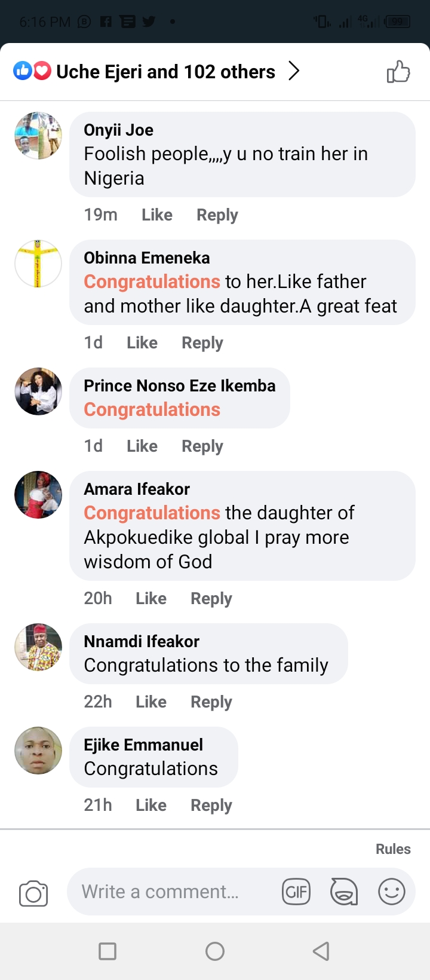Reply to Amara Ifeakor's comment
This screenshot has height=980, width=430.
211,599
